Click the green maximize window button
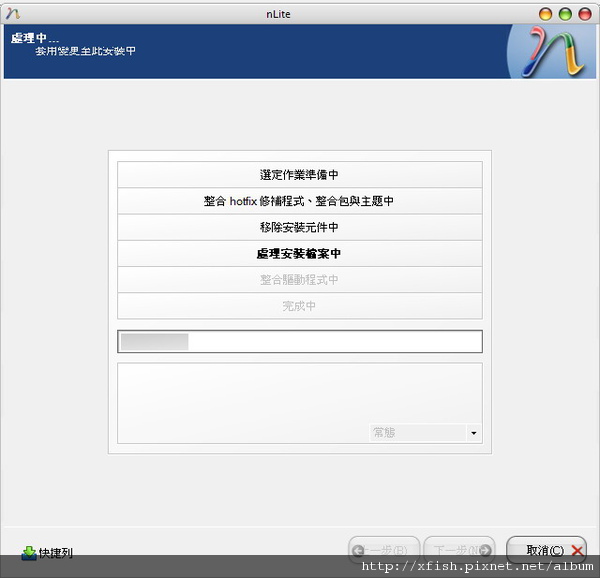Image resolution: width=600 pixels, height=578 pixels. [565, 14]
